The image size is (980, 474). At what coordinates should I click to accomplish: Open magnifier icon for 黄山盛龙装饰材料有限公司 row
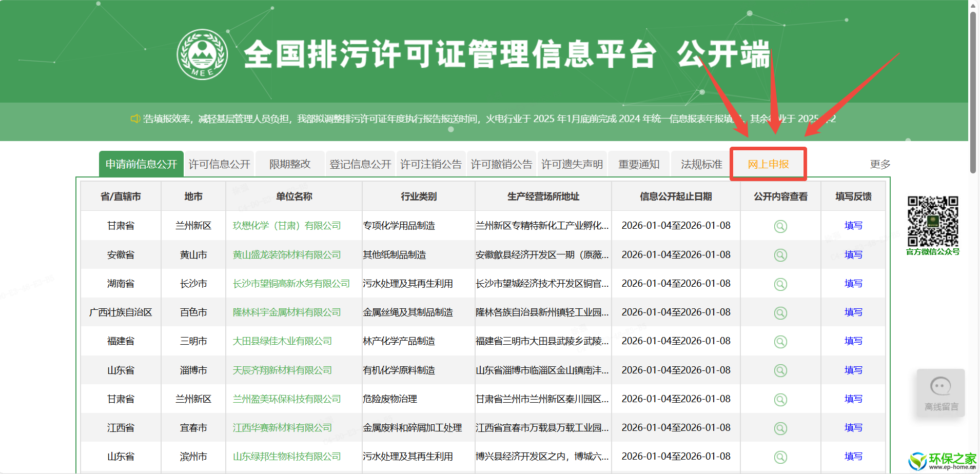780,255
